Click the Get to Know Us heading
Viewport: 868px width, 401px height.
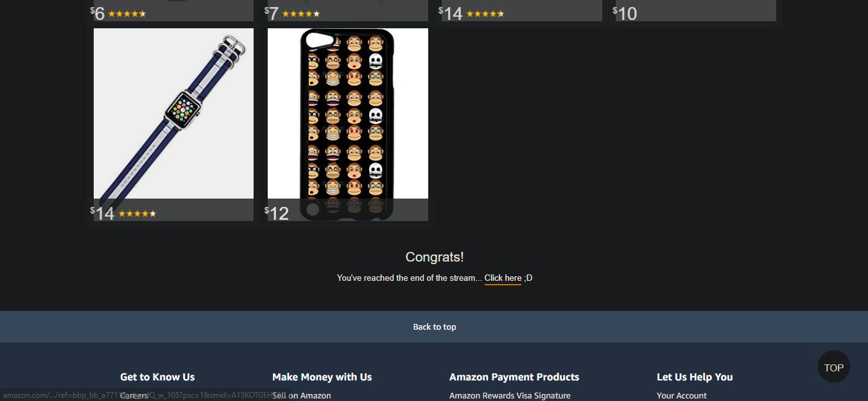157,377
